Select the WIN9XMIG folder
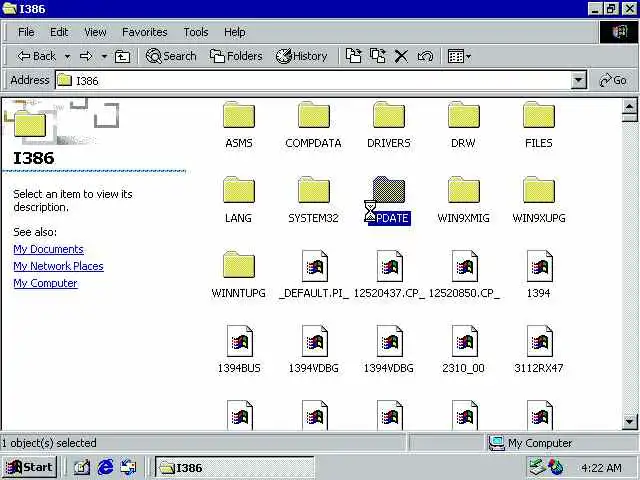Screen dimensions: 640x480 [x=463, y=200]
